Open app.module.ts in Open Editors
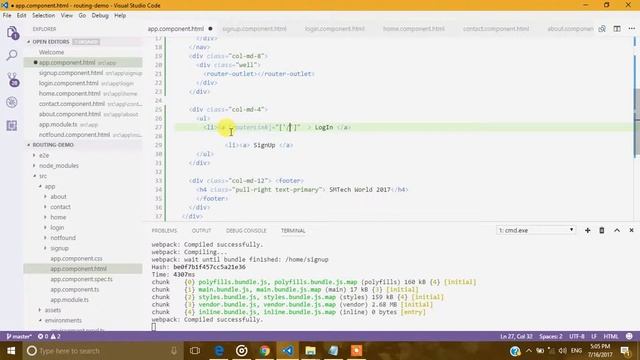 (x=58, y=124)
